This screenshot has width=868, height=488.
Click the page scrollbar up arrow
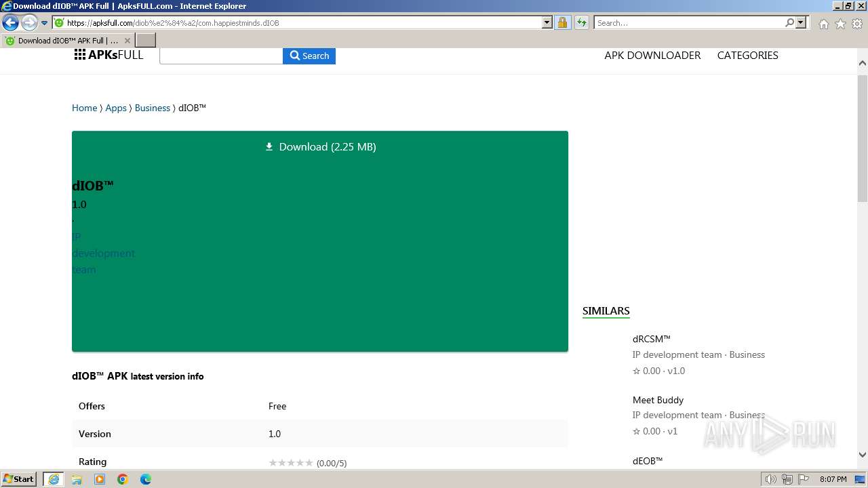click(863, 64)
